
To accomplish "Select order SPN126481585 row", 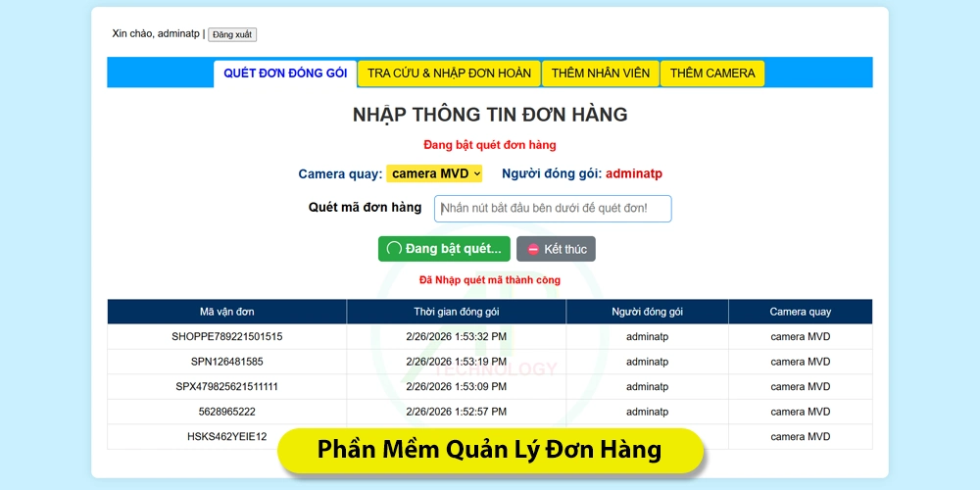I will 226,362.
